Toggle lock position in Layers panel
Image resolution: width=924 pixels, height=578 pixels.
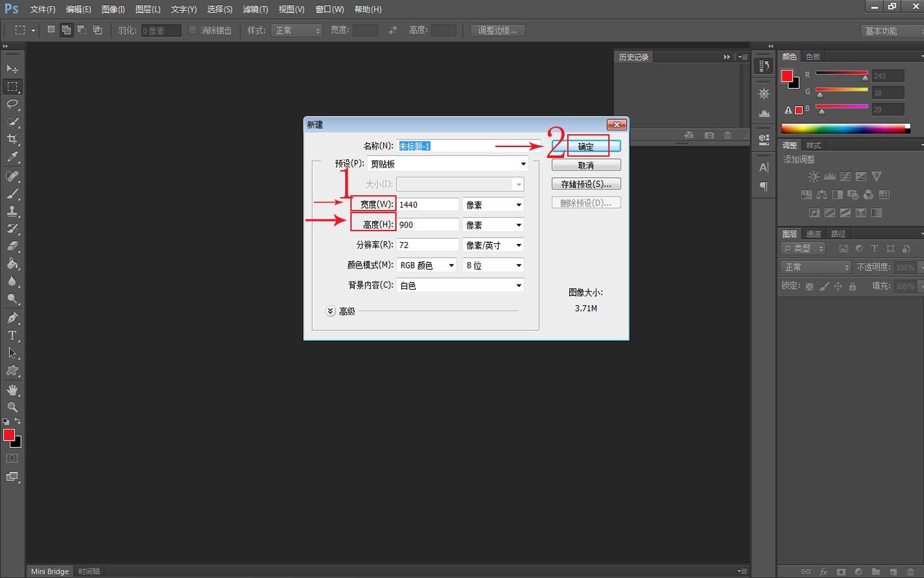coord(838,286)
